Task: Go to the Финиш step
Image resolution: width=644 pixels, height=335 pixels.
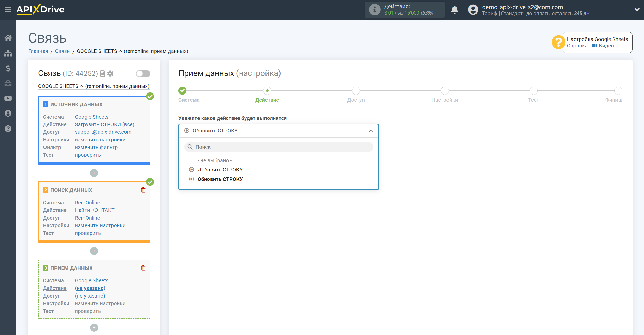Action: pyautogui.click(x=618, y=91)
